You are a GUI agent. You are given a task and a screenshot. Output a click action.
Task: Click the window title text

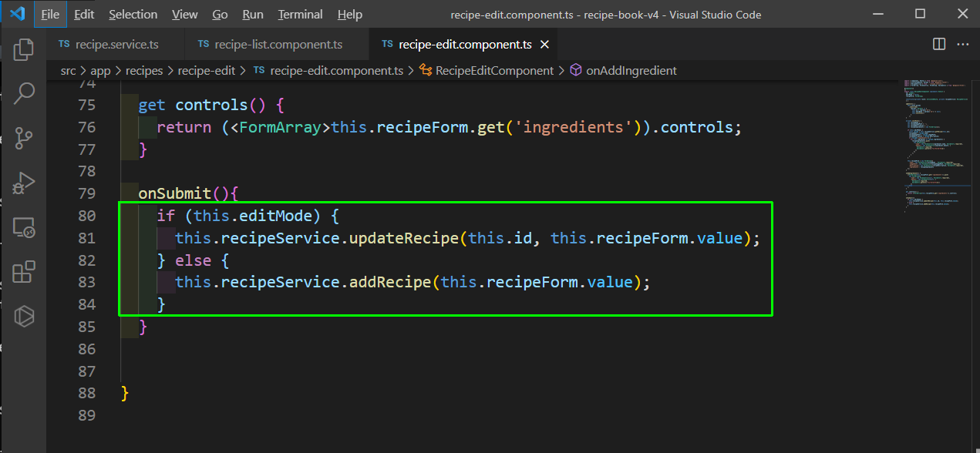pyautogui.click(x=606, y=15)
